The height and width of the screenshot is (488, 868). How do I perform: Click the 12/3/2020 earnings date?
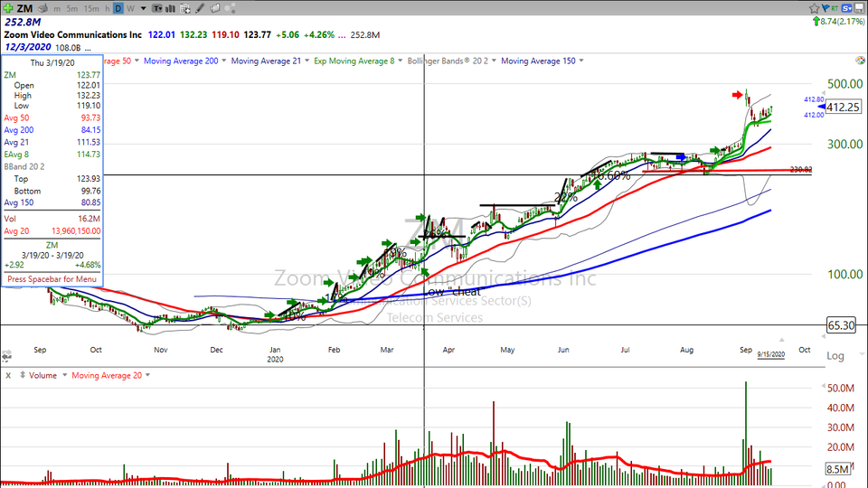(x=28, y=47)
